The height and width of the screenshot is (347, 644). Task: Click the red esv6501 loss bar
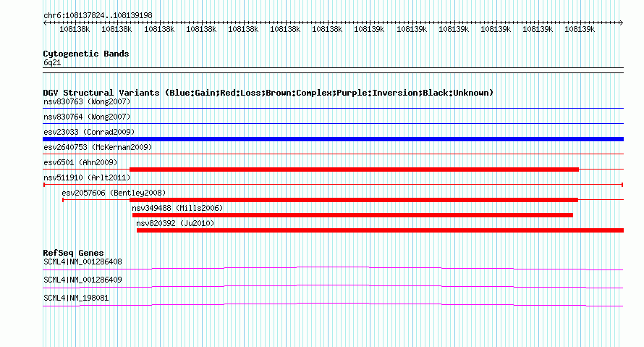pyautogui.click(x=354, y=170)
